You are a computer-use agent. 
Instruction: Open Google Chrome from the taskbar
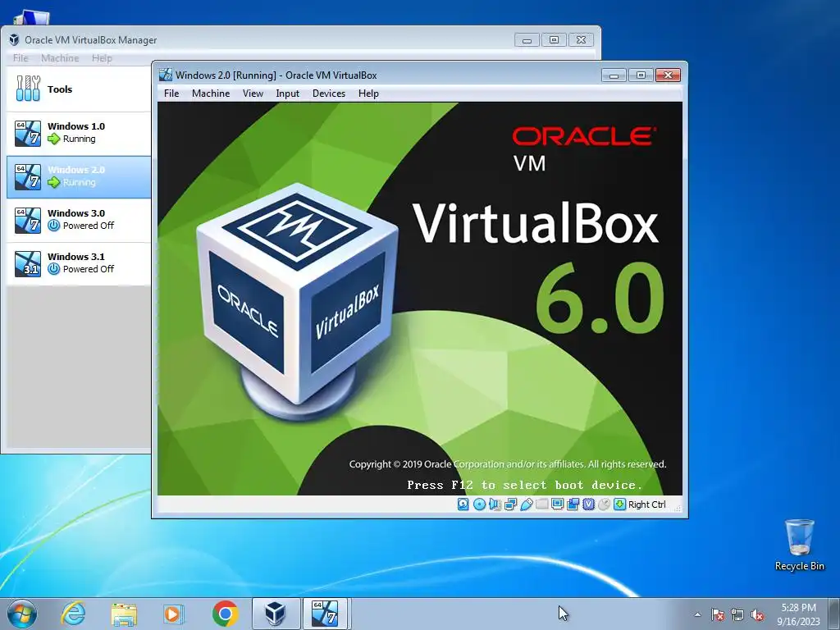coord(225,614)
